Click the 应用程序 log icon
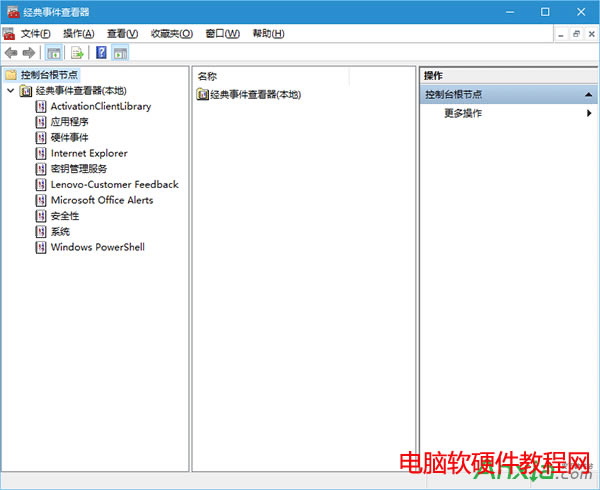600x490 pixels. [x=41, y=122]
